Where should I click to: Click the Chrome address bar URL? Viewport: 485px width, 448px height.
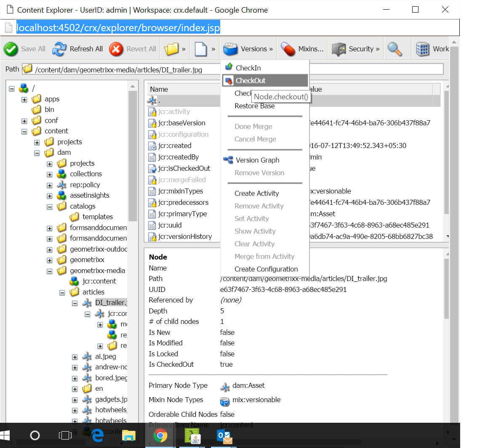pyautogui.click(x=118, y=28)
